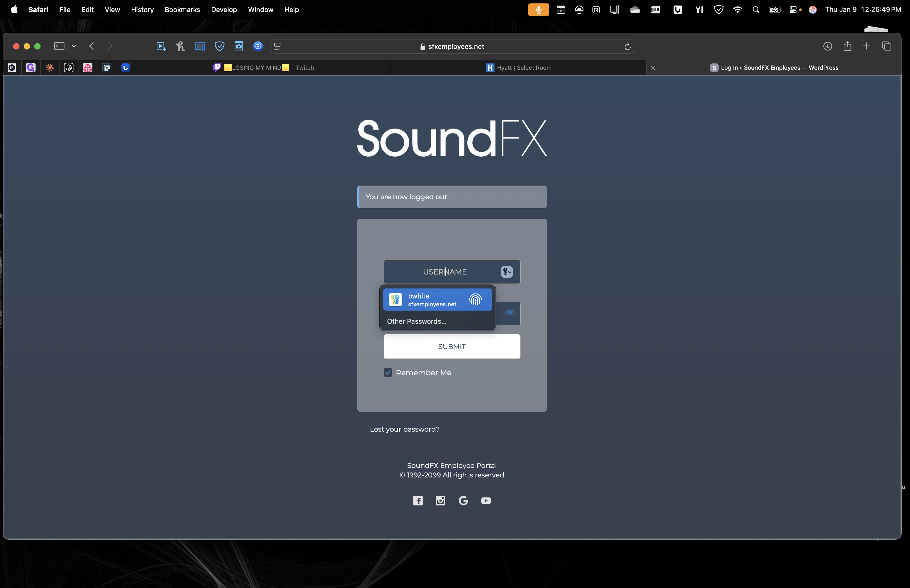Open the password key dropdown in Username field
Image resolution: width=910 pixels, height=588 pixels.
point(507,272)
